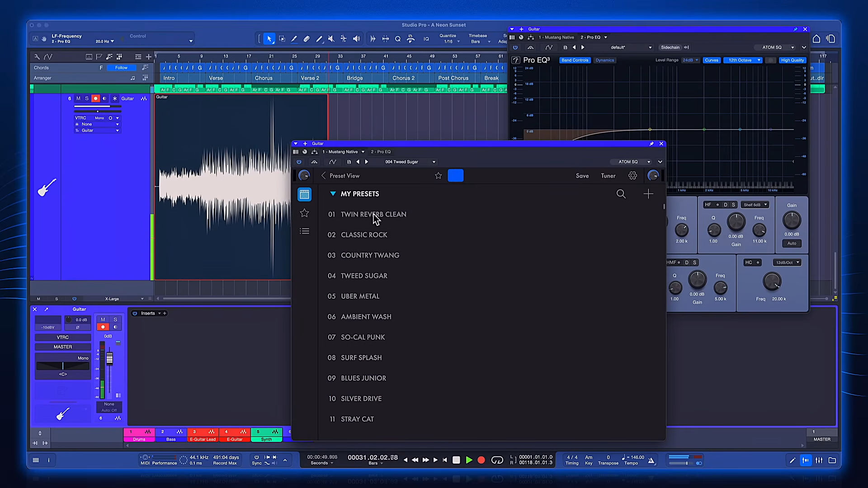Save the current Mustang Native preset
Viewport: 868px width, 488px height.
coord(582,176)
